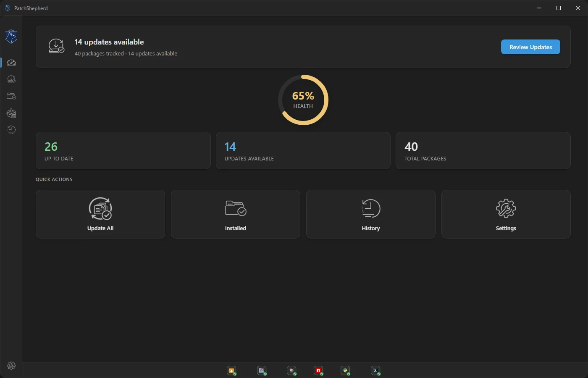Click the PatchShepherd dog shield logo
The width and height of the screenshot is (588, 378).
[11, 37]
